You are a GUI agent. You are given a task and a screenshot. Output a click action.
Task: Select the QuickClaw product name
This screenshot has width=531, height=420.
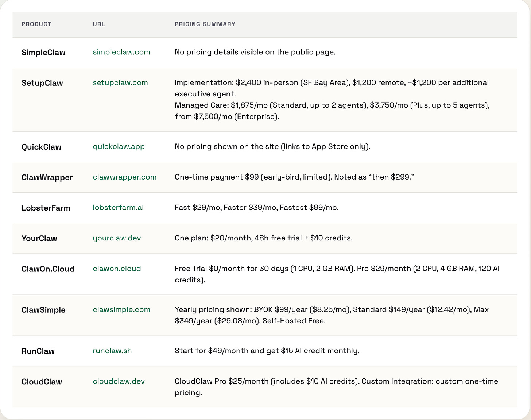[x=42, y=147]
